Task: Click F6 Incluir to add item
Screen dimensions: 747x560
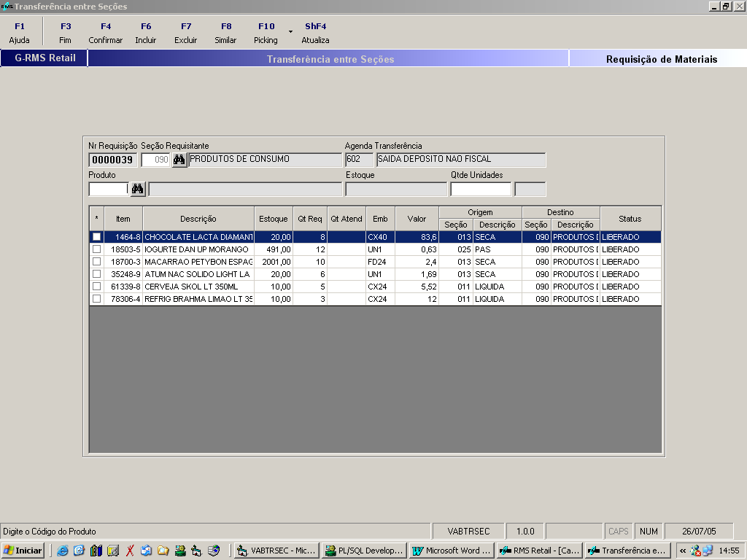Action: pos(145,33)
